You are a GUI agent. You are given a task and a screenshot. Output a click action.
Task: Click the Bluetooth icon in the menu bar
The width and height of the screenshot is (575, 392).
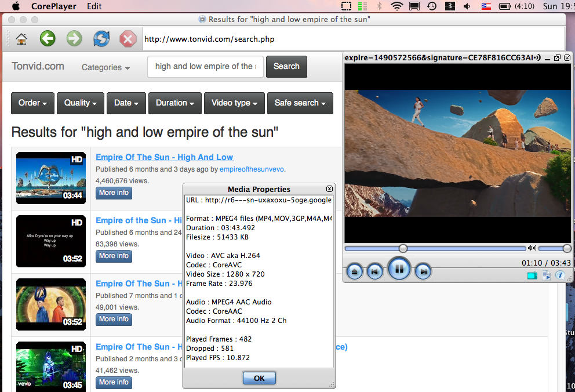(380, 6)
